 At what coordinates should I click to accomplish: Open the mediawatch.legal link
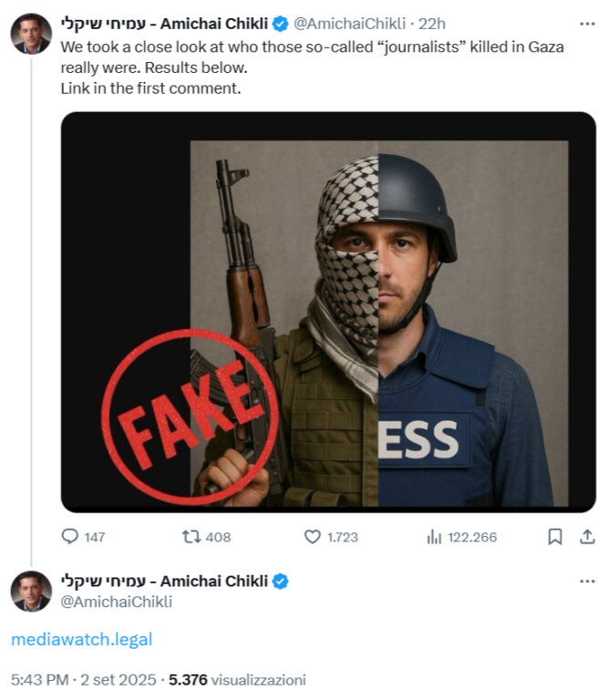(82, 639)
